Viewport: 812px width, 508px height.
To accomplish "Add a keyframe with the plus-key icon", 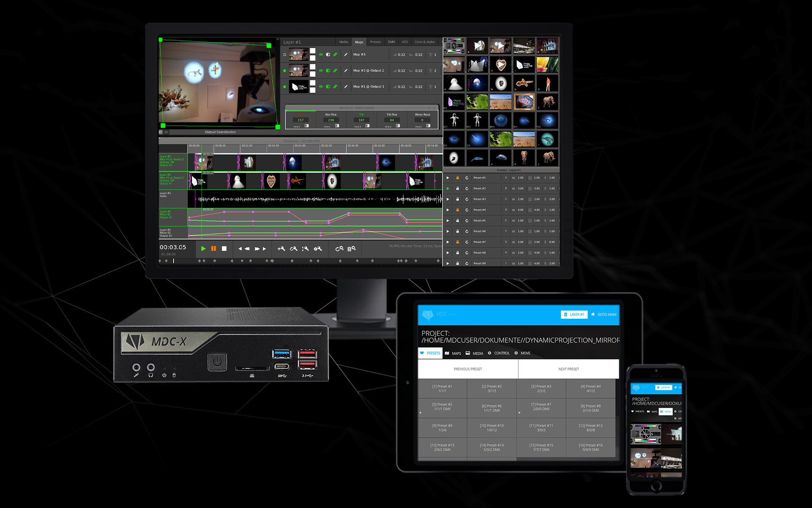I will tap(281, 249).
